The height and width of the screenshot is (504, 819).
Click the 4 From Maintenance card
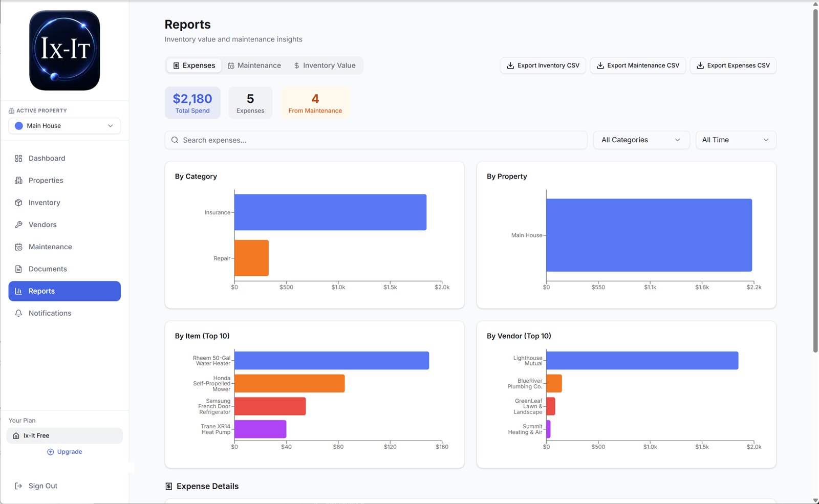pos(315,103)
